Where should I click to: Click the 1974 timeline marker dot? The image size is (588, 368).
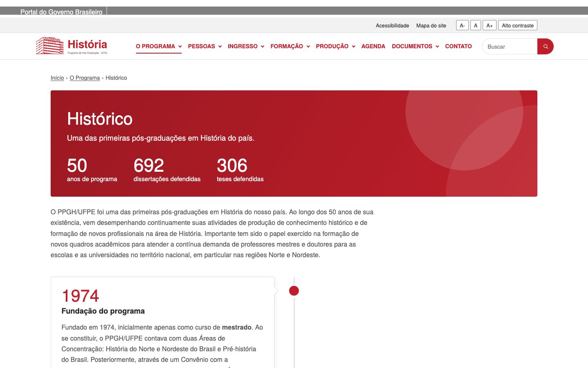pos(294,291)
